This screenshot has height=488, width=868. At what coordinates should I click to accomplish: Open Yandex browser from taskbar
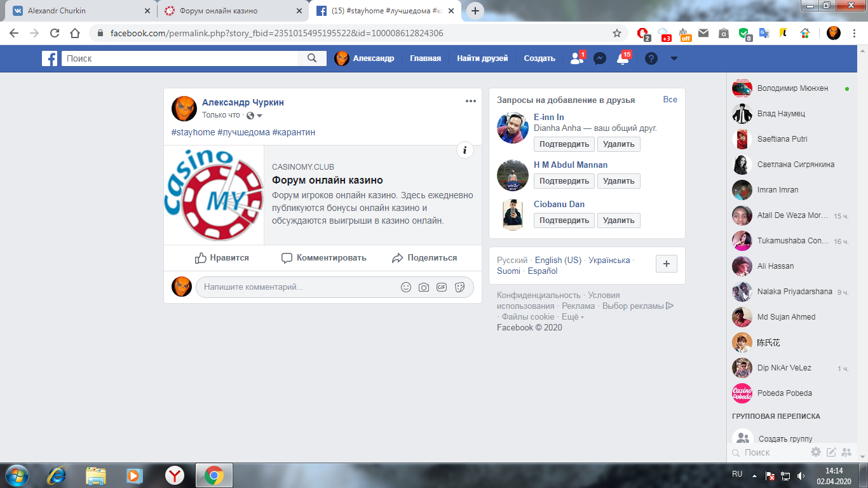175,475
